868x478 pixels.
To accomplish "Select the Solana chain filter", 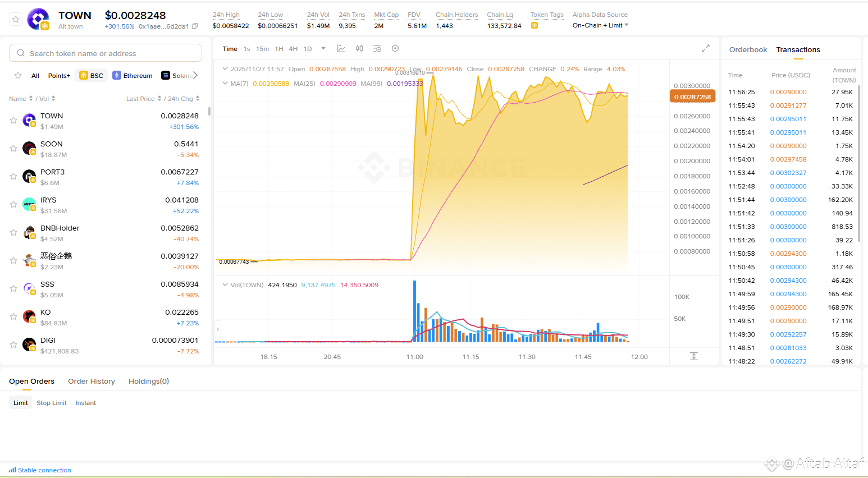I will pyautogui.click(x=177, y=76).
